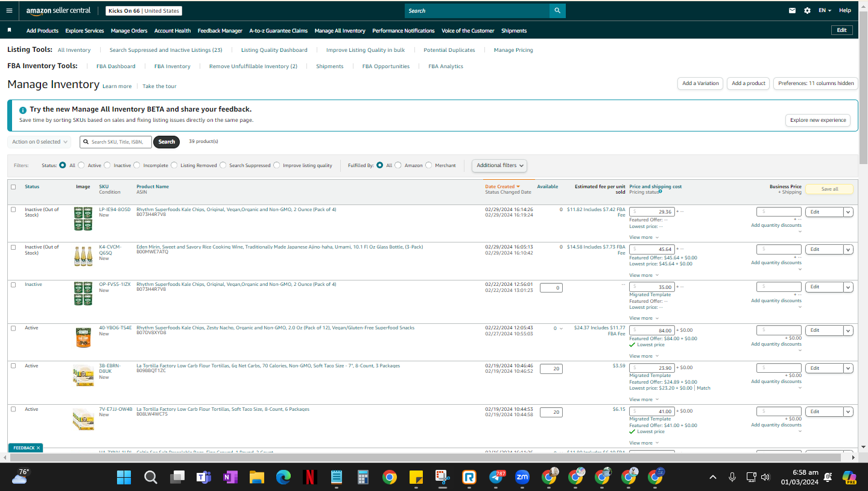The height and width of the screenshot is (491, 868).
Task: Open Windows Copilot in the system tray
Action: click(849, 478)
